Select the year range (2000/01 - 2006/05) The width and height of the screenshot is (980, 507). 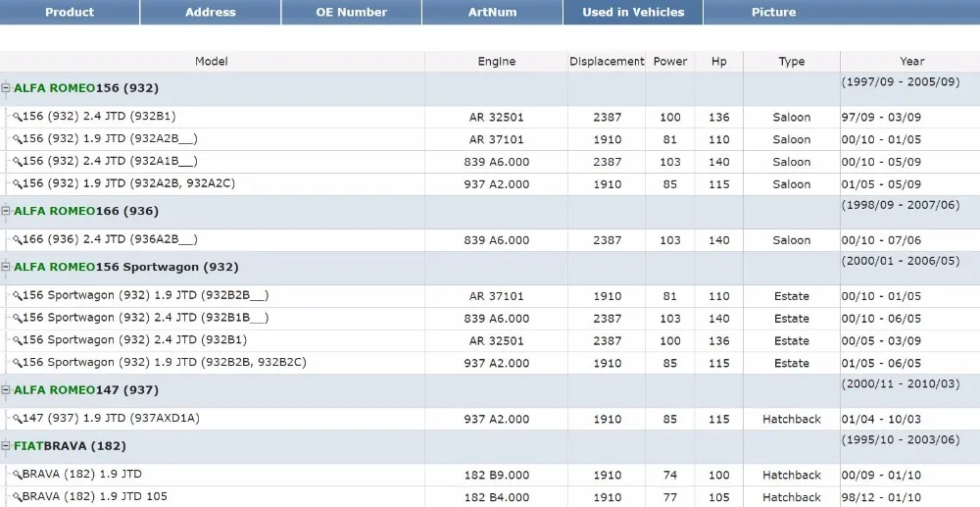[x=901, y=261]
